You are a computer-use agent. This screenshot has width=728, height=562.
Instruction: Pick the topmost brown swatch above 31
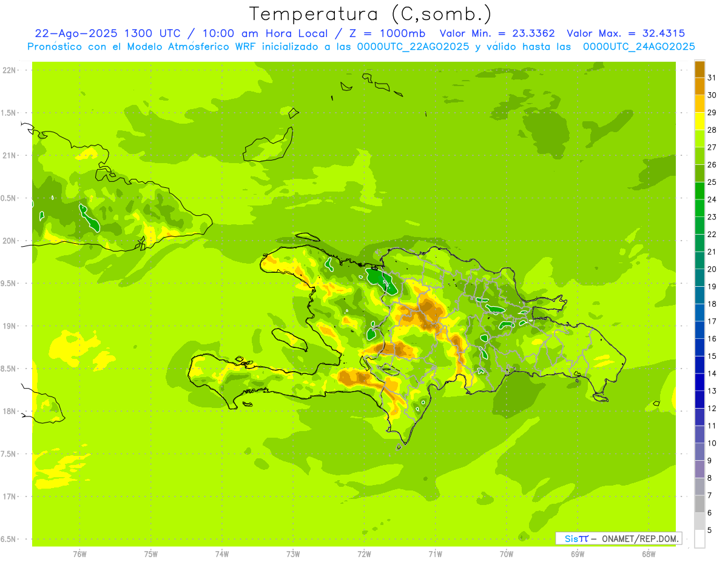(699, 69)
